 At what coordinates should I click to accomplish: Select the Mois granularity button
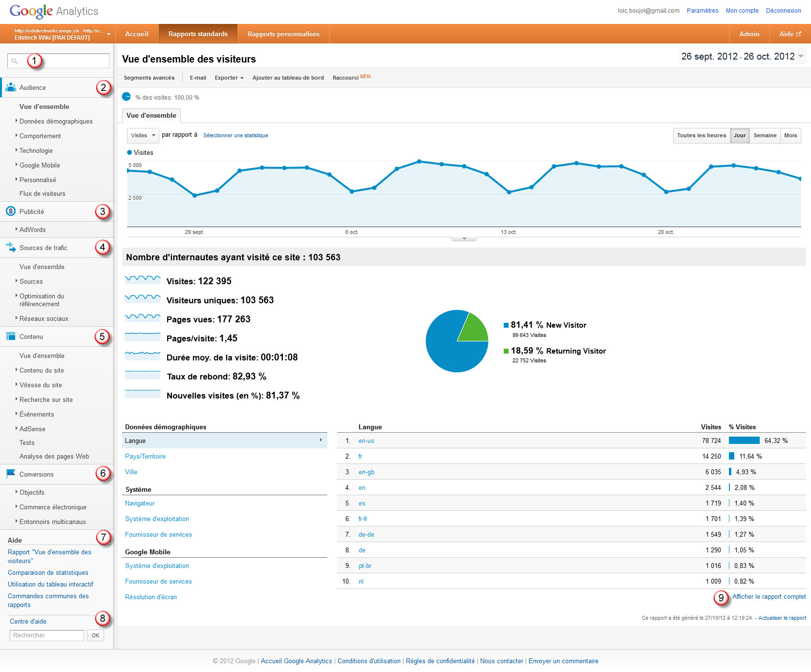coord(790,135)
